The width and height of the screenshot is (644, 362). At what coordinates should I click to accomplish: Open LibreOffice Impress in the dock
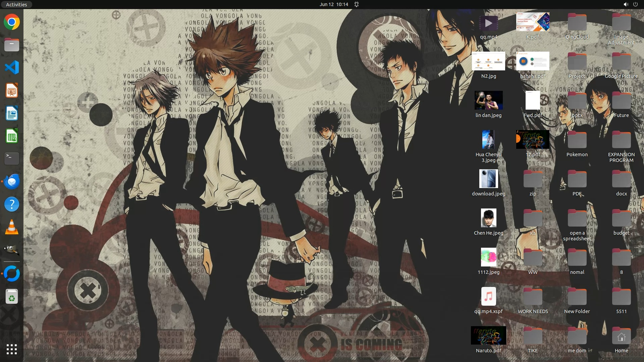[x=12, y=90]
